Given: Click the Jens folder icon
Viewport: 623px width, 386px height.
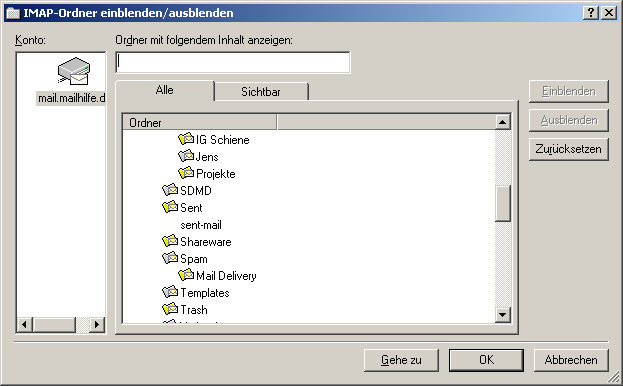Looking at the screenshot, I should click(186, 156).
